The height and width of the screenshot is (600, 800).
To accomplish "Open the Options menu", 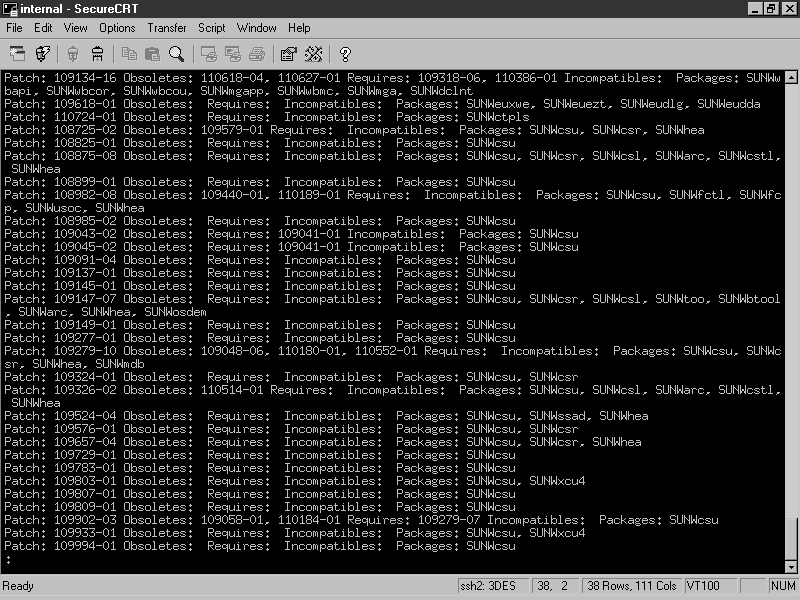I will [x=117, y=28].
